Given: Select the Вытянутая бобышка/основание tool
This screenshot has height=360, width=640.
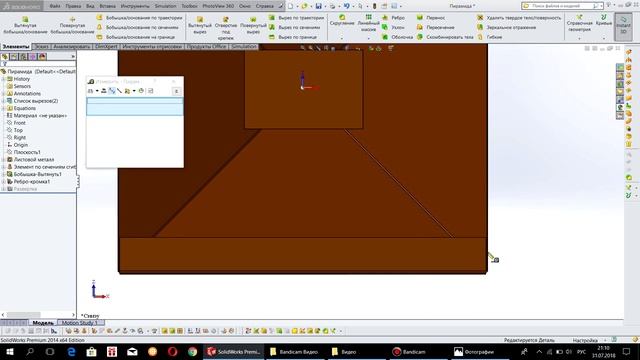Looking at the screenshot, I should pos(25,25).
